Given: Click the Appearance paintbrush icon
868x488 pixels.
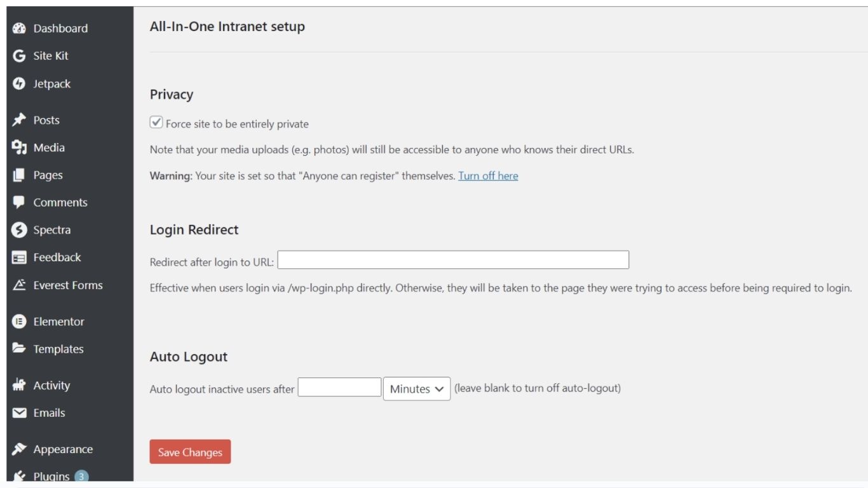Looking at the screenshot, I should [x=19, y=449].
